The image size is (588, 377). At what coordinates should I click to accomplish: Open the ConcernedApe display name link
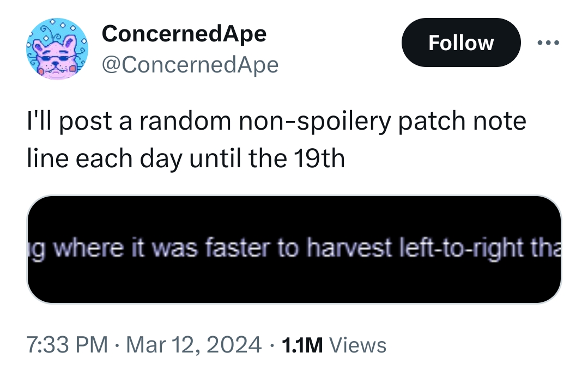[x=184, y=34]
